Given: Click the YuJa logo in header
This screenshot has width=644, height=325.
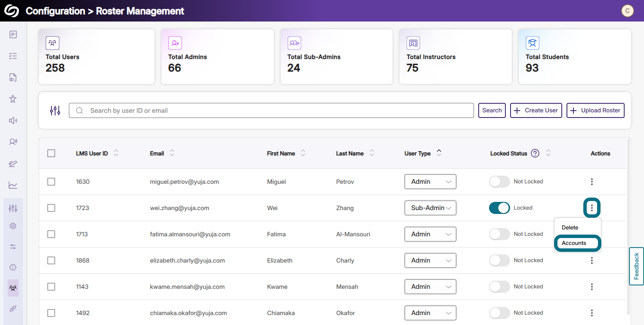Looking at the screenshot, I should coord(12,11).
